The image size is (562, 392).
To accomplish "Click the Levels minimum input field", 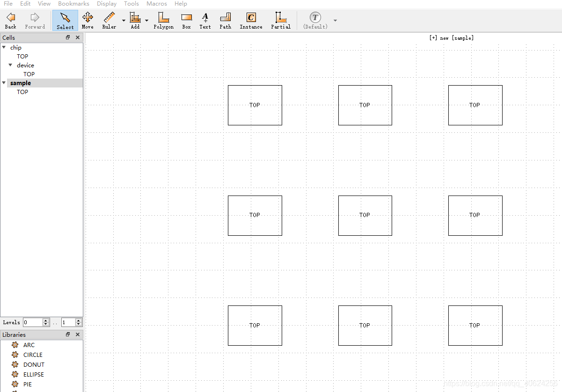I will (x=33, y=322).
